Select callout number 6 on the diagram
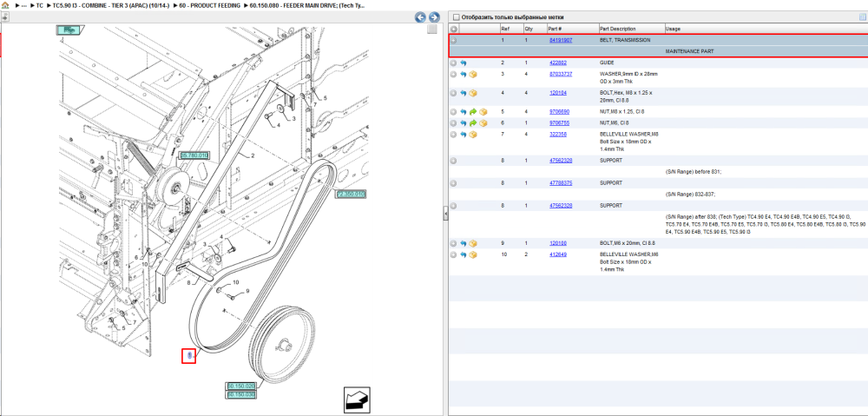Image resolution: width=868 pixels, height=416 pixels. (x=137, y=256)
